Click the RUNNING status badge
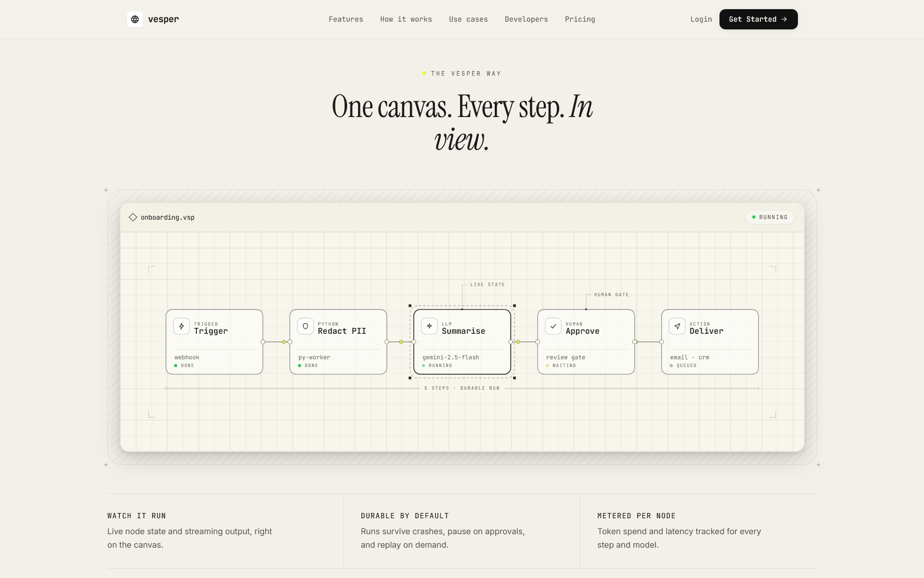The height and width of the screenshot is (578, 924). [770, 217]
